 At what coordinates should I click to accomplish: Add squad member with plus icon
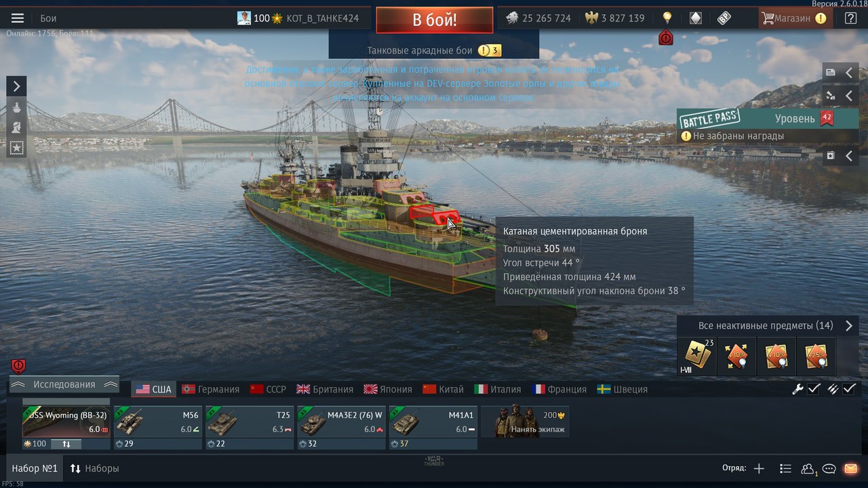[x=759, y=468]
